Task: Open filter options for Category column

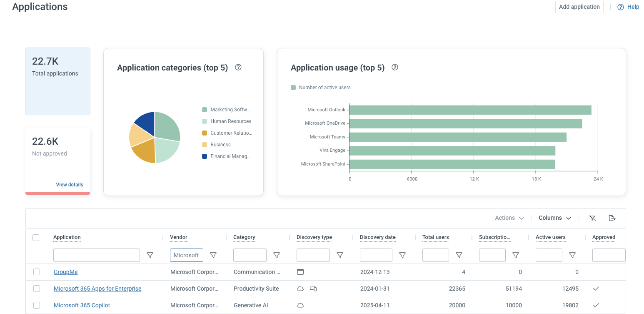Action: [x=276, y=255]
